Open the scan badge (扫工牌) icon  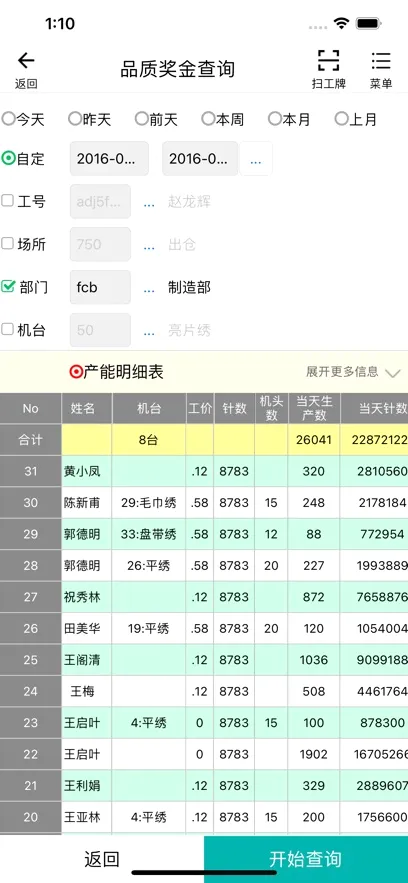[x=329, y=60]
